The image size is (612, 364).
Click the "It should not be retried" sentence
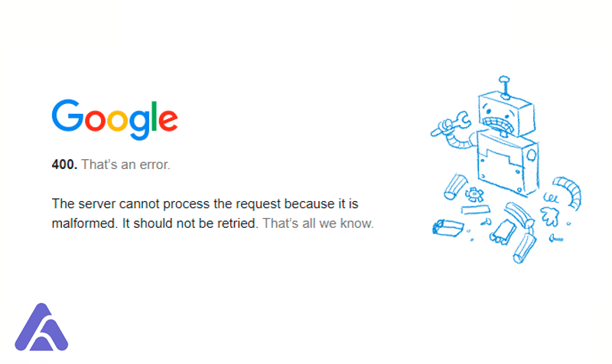click(x=190, y=223)
